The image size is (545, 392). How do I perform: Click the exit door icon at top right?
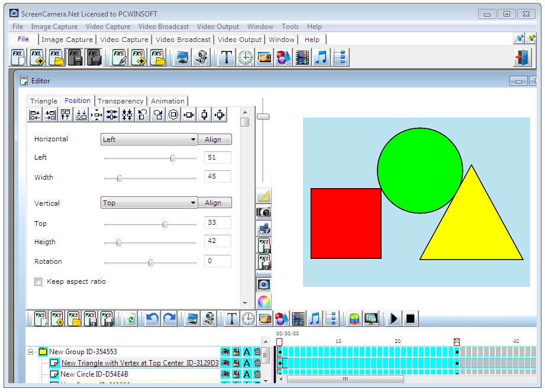[523, 57]
